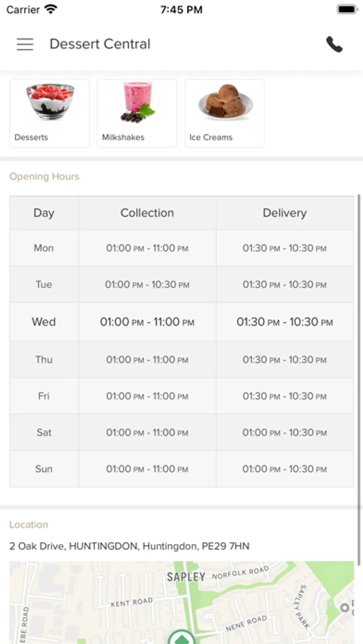Image resolution: width=363 pixels, height=644 pixels.
Task: Click the battery status icon
Action: click(x=346, y=9)
